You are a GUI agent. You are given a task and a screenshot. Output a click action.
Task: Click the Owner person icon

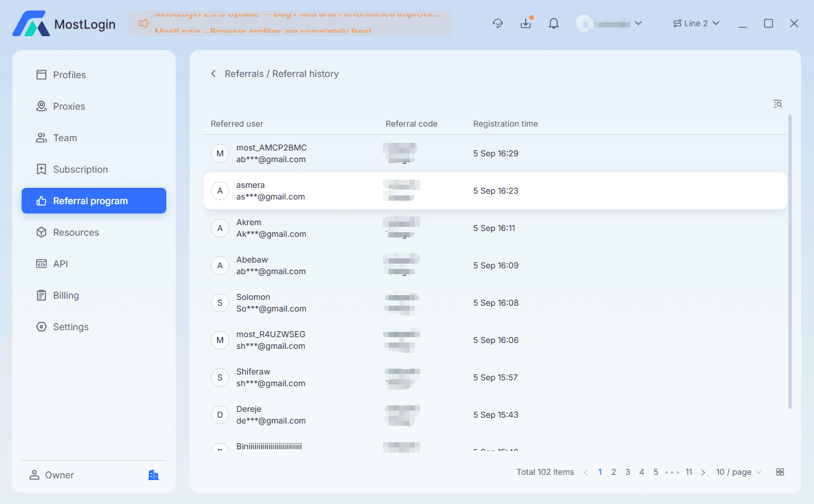[34, 475]
